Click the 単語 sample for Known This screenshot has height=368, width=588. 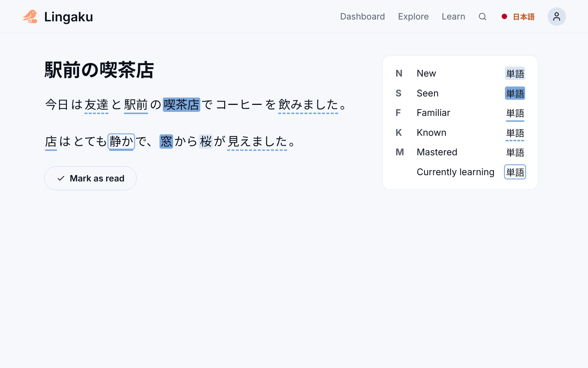515,133
